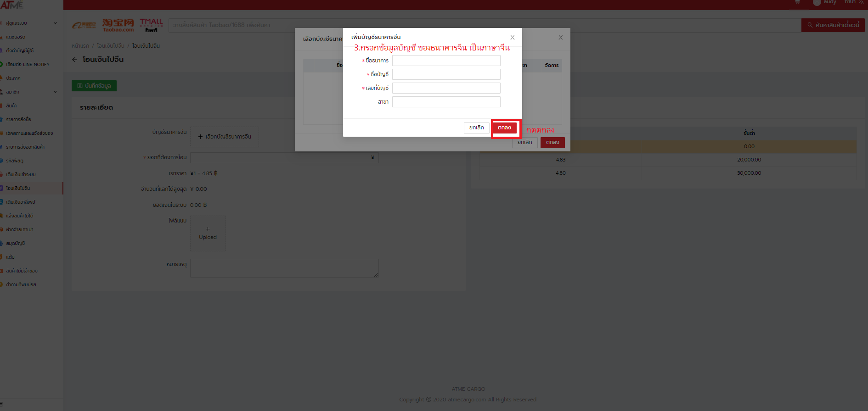This screenshot has height=411, width=868.
Task: Focus the เลขที่บัญชี input field
Action: click(446, 88)
